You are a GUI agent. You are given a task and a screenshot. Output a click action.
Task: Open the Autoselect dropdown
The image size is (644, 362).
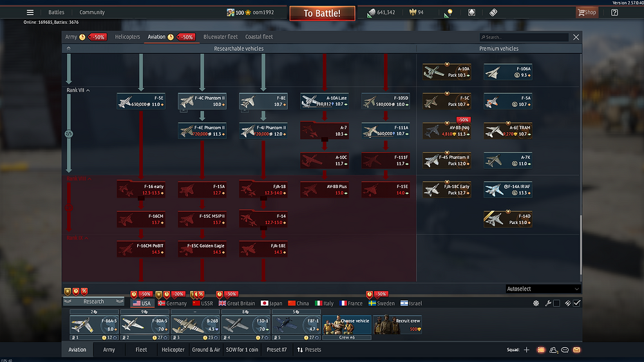(543, 289)
